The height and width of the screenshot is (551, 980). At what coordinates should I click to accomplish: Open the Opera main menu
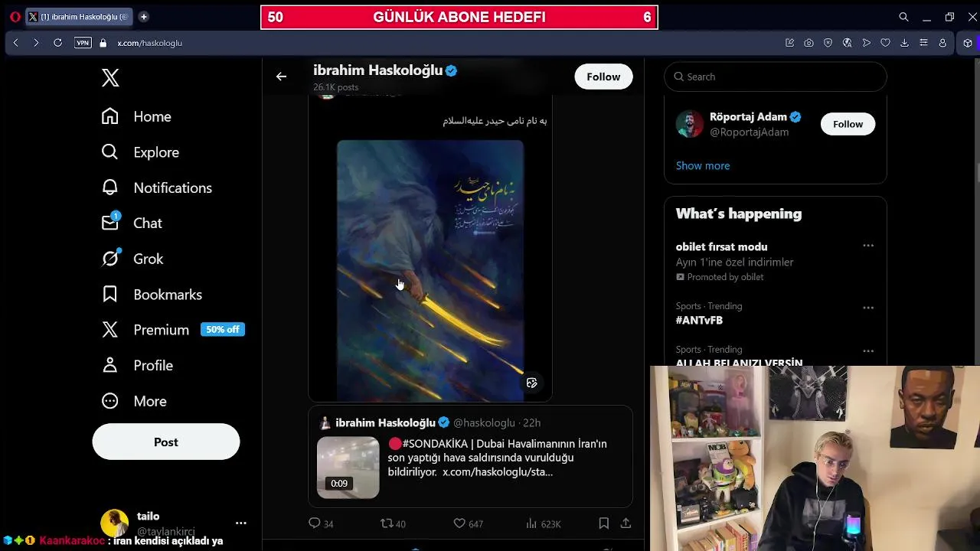tap(15, 16)
